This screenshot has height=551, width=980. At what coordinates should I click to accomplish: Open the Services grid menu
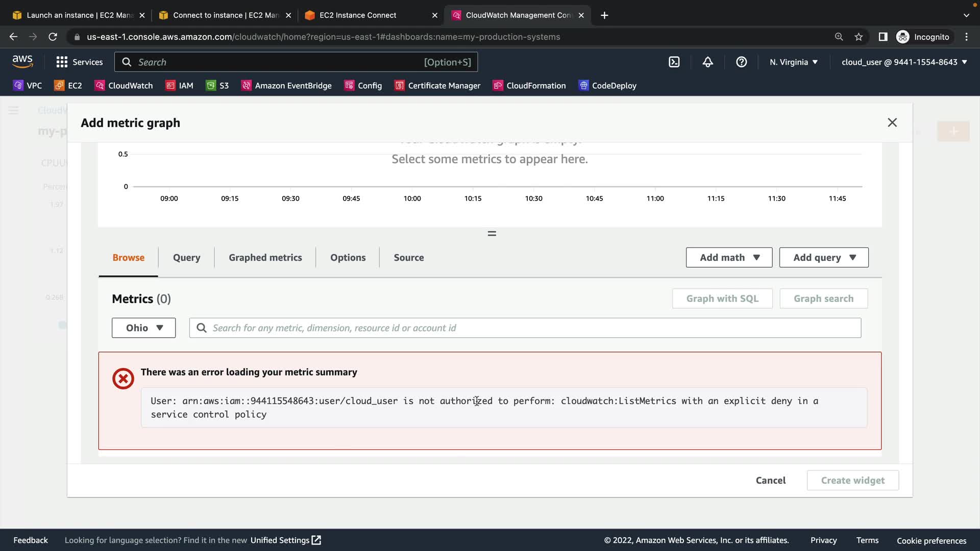tap(79, 62)
